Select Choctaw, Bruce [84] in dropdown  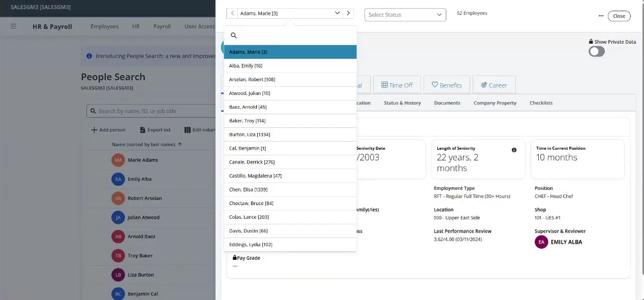coord(290,203)
